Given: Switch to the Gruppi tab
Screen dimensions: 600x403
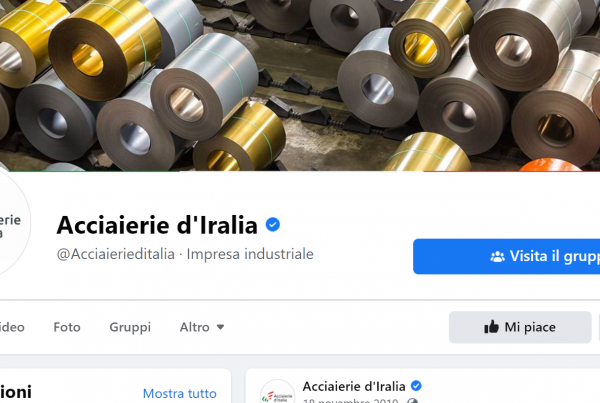Looking at the screenshot, I should pos(130,327).
